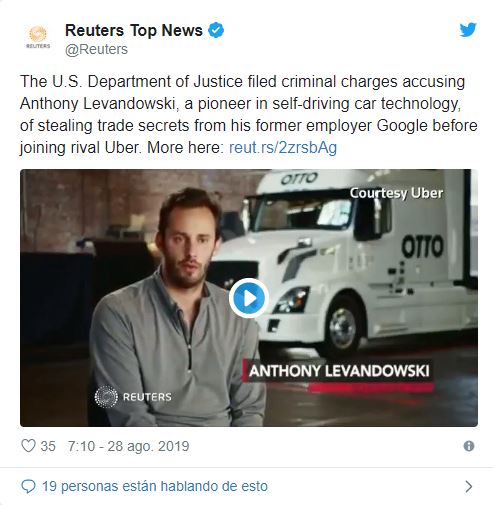This screenshot has width=493, height=505.
Task: Open the @Reuters handle
Action: [96, 49]
